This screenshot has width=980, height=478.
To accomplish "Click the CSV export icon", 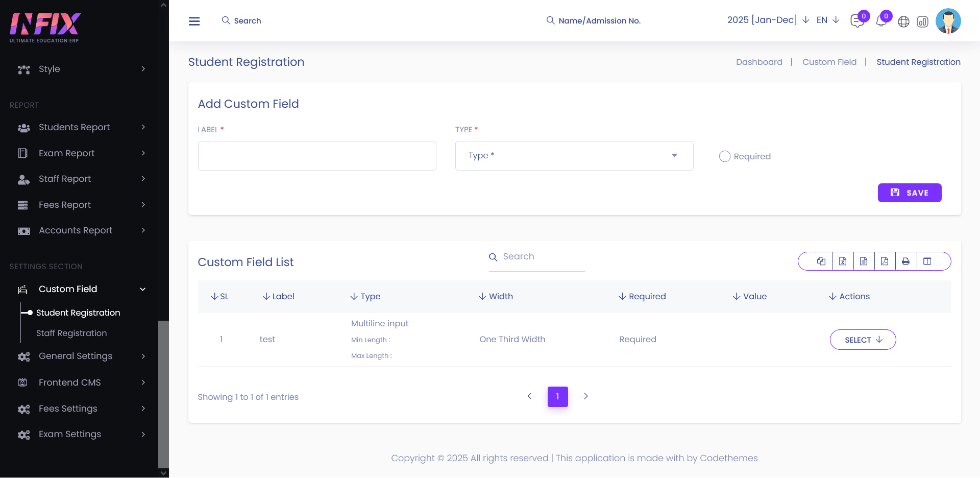I will [x=864, y=261].
